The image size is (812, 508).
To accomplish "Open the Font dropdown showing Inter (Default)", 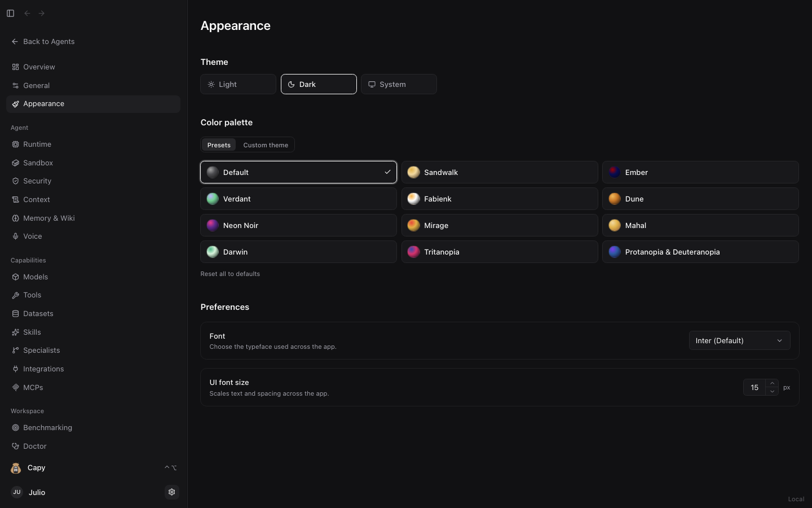I will pyautogui.click(x=739, y=340).
